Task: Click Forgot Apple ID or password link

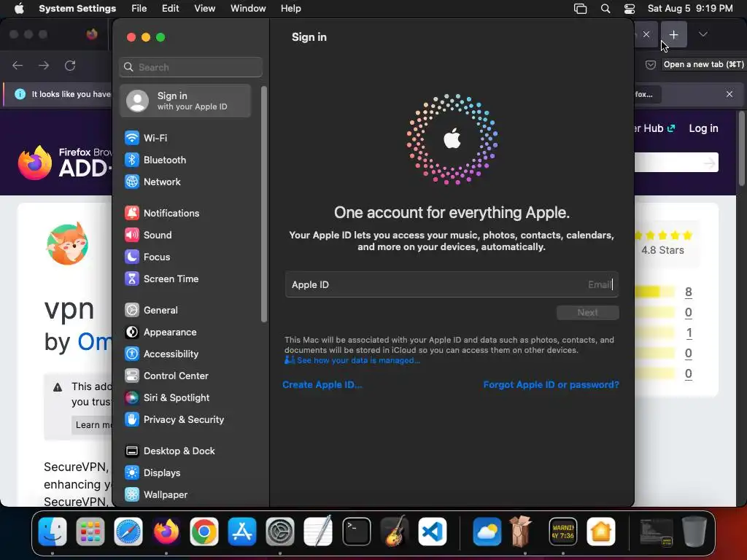Action: coord(551,385)
